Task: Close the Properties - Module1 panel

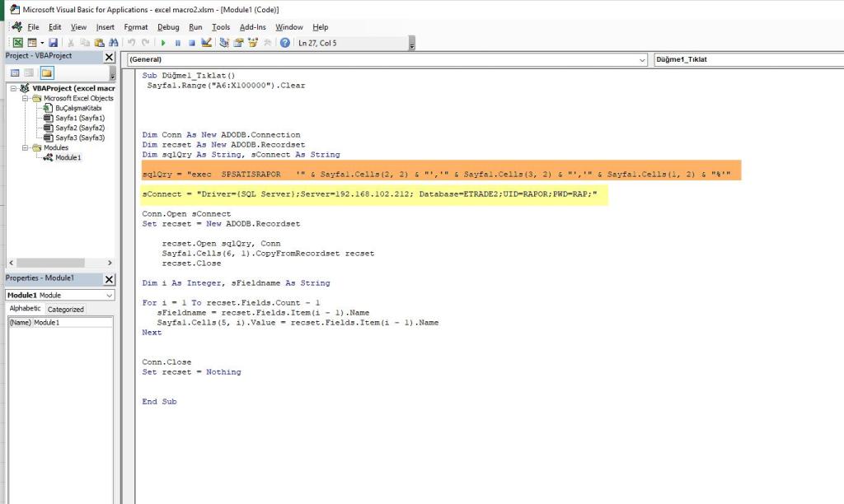Action: (x=109, y=279)
